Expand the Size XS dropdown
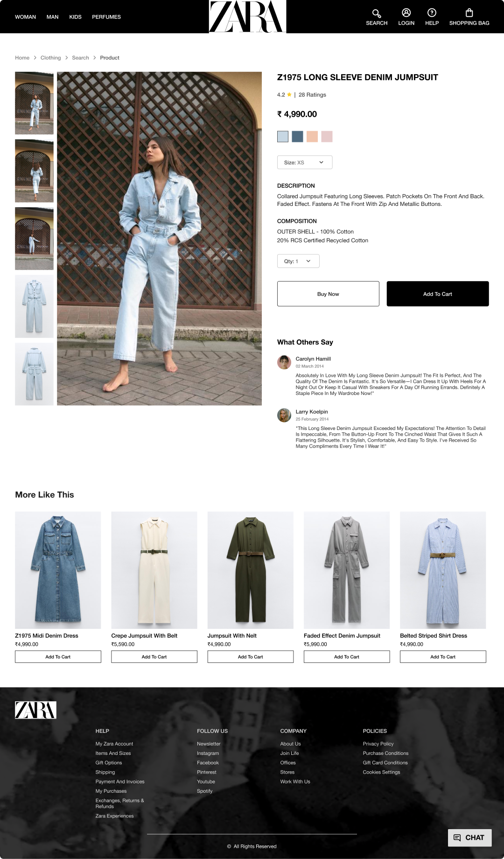Image resolution: width=504 pixels, height=859 pixels. [305, 162]
